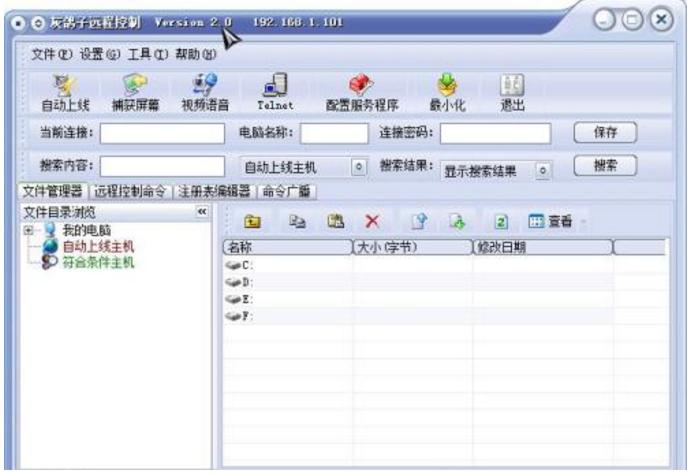Click the red X delete icon
Screen dimensions: 689x475
(x=372, y=221)
